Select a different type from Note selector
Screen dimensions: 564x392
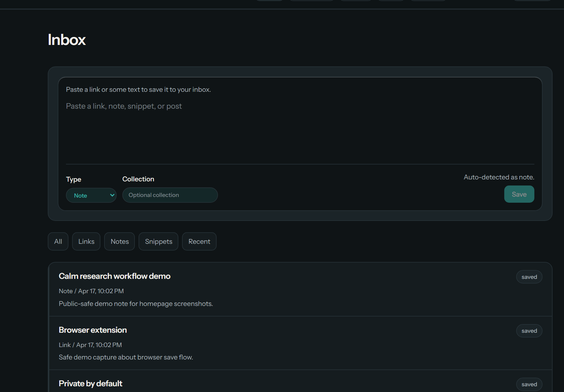91,195
